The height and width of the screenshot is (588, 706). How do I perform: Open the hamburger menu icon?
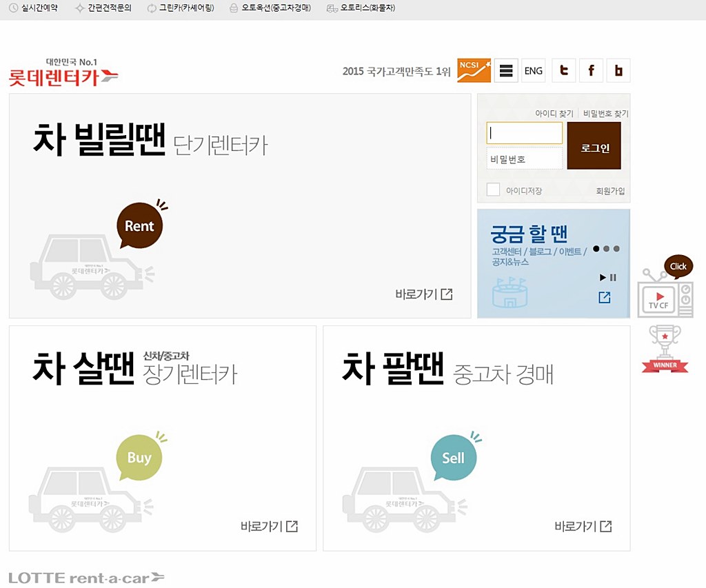coord(506,70)
